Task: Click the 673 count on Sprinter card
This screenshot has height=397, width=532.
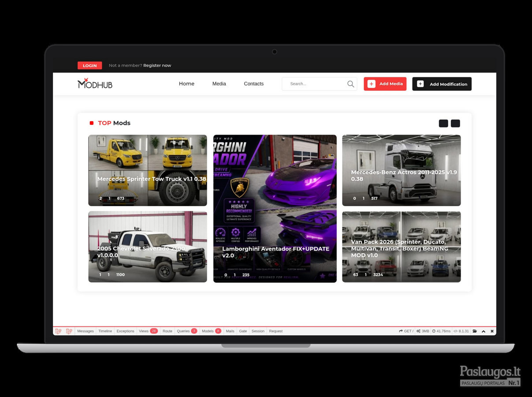Action: (120, 198)
